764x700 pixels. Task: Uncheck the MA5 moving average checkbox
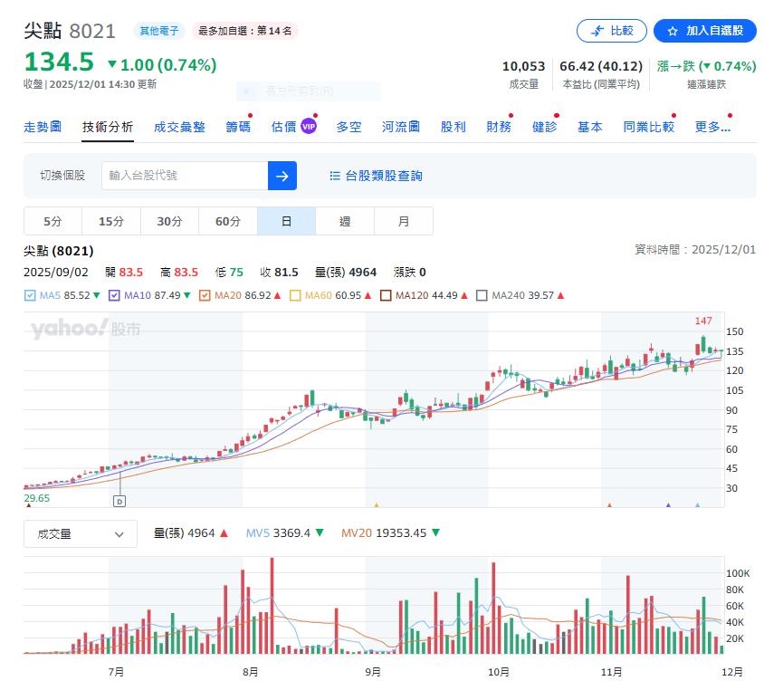(x=28, y=294)
